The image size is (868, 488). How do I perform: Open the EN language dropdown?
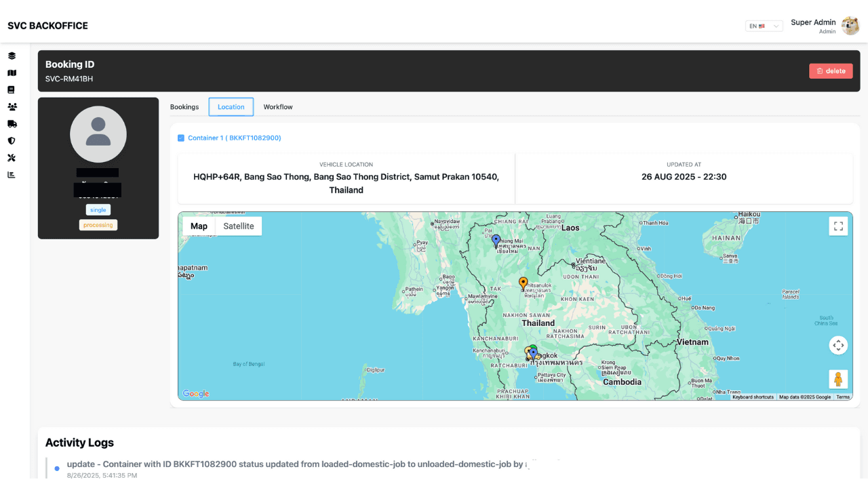(x=764, y=26)
